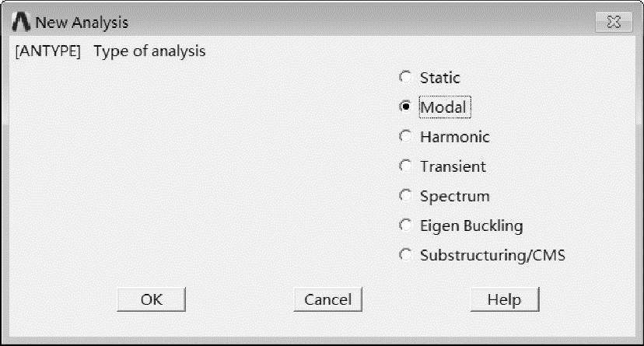Screen dimensions: 644x346
Task: Click the Spectrum label text
Action: [455, 196]
